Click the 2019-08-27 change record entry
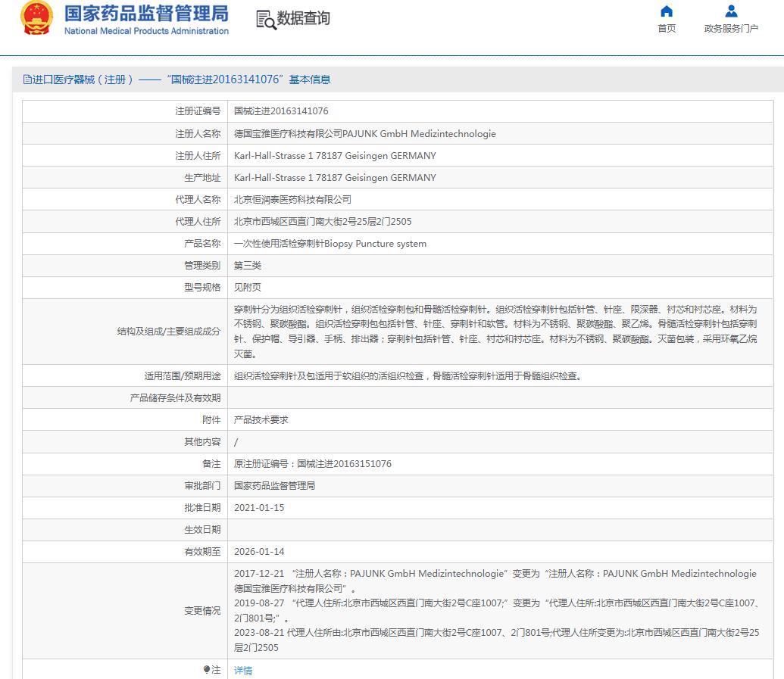 tap(497, 610)
